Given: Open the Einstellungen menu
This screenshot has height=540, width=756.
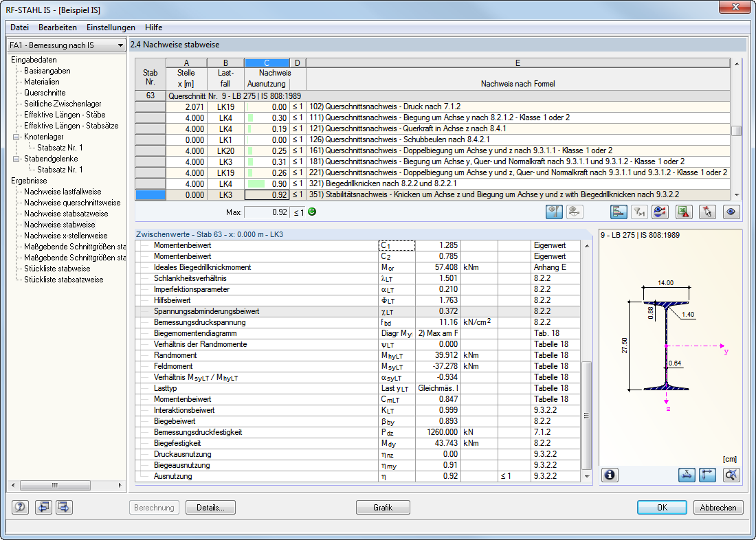Looking at the screenshot, I should click(111, 27).
